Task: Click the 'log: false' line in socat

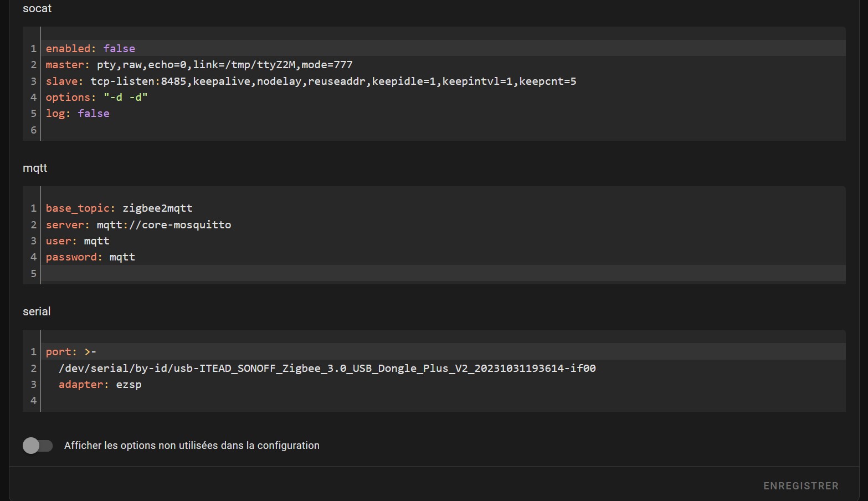Action: pyautogui.click(x=78, y=114)
